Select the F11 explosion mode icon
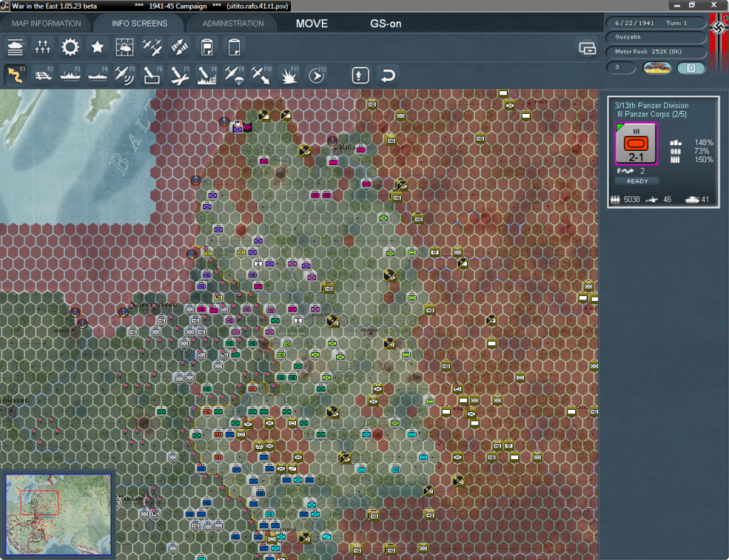This screenshot has width=729, height=560. 289,75
